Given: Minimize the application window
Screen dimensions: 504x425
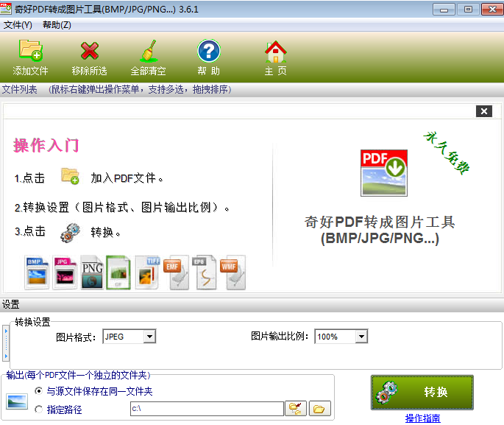Looking at the screenshot, I should click(x=444, y=10).
